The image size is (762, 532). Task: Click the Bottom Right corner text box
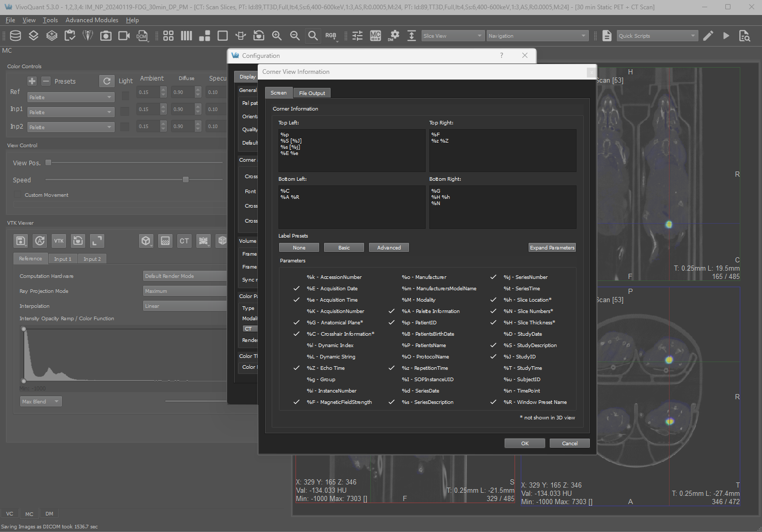[x=503, y=207]
